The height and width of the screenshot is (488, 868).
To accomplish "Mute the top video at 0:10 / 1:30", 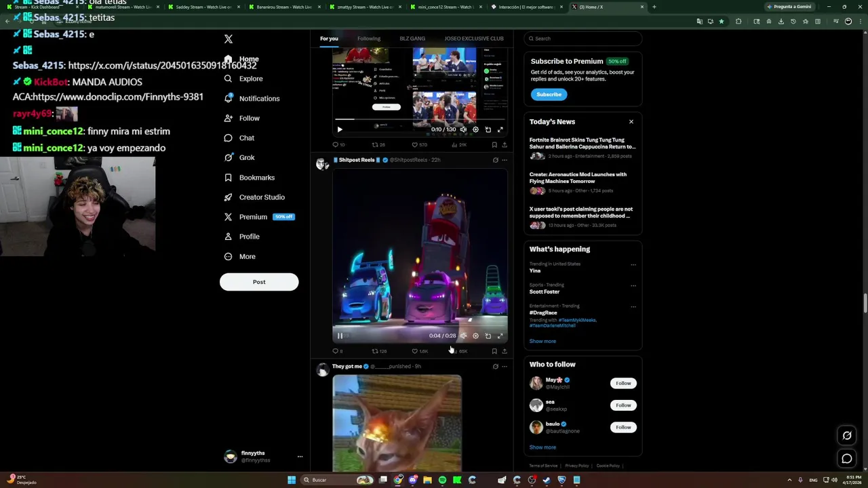I will tap(463, 129).
